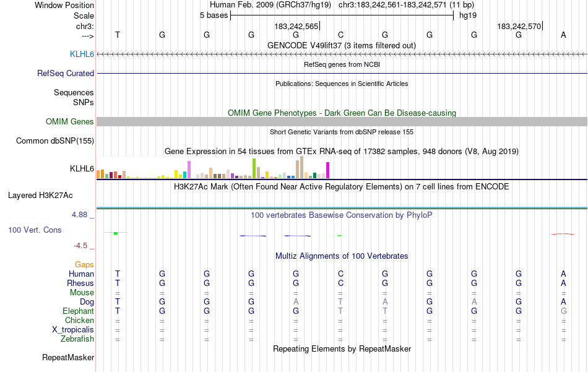The height and width of the screenshot is (372, 588).
Task: Click the 4.88 PhyloP upper value
Action: [x=79, y=215]
